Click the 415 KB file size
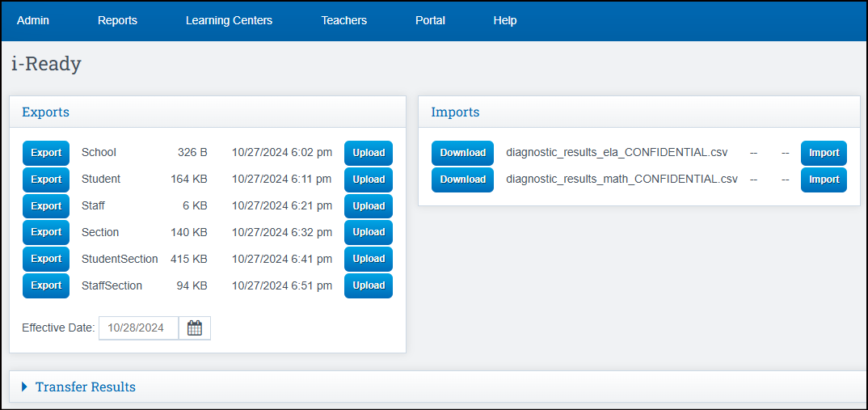 tap(189, 259)
